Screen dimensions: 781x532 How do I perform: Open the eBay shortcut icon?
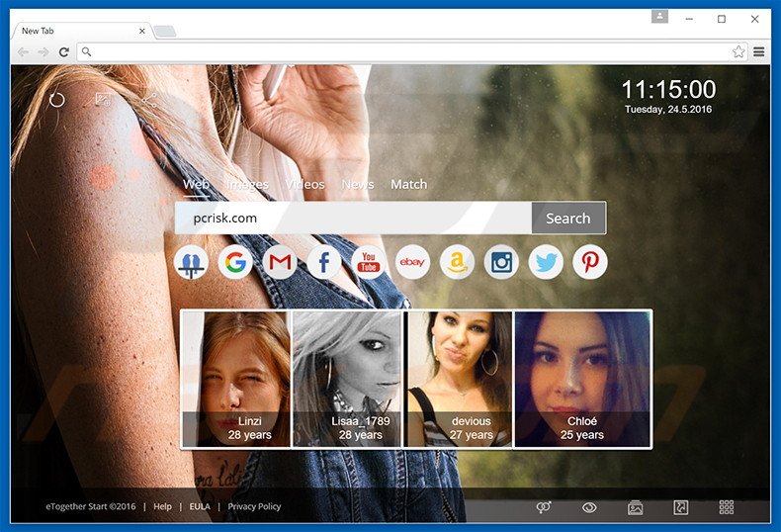pos(412,262)
